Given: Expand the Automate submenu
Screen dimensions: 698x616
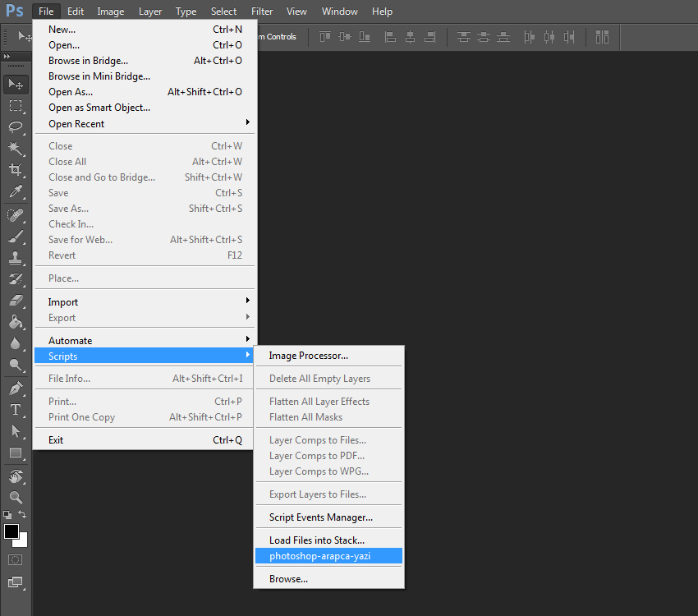Looking at the screenshot, I should 145,341.
